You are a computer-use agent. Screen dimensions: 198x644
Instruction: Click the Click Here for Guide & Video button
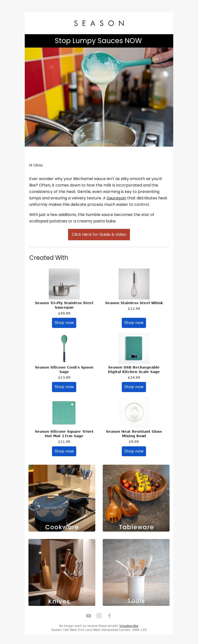99,235
